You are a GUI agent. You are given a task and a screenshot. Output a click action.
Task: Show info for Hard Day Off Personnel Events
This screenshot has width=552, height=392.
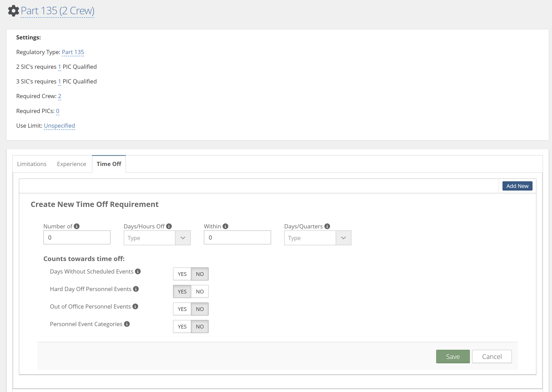coord(136,289)
